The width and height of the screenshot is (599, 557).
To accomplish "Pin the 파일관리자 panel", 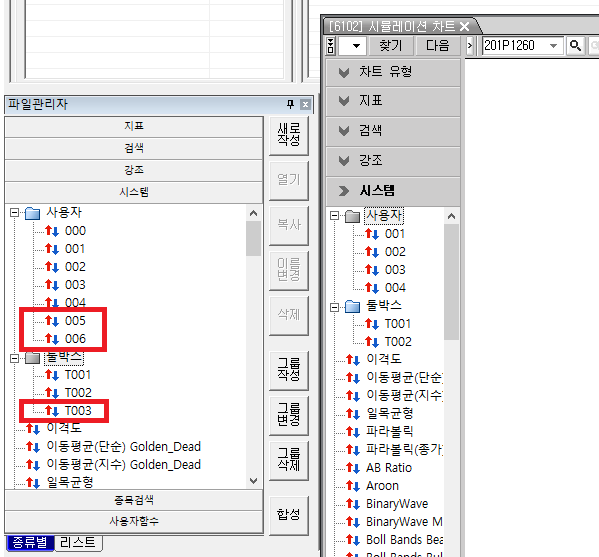I will coord(290,104).
